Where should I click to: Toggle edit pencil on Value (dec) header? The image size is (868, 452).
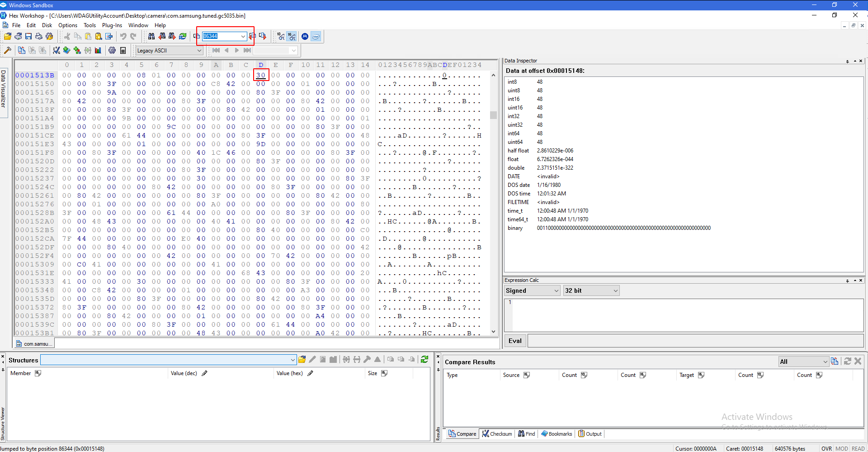coord(204,373)
